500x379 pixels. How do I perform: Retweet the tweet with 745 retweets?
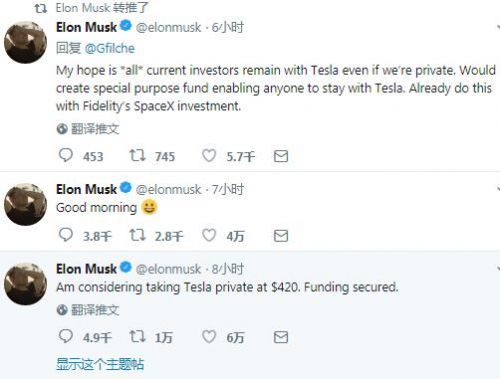click(x=137, y=155)
